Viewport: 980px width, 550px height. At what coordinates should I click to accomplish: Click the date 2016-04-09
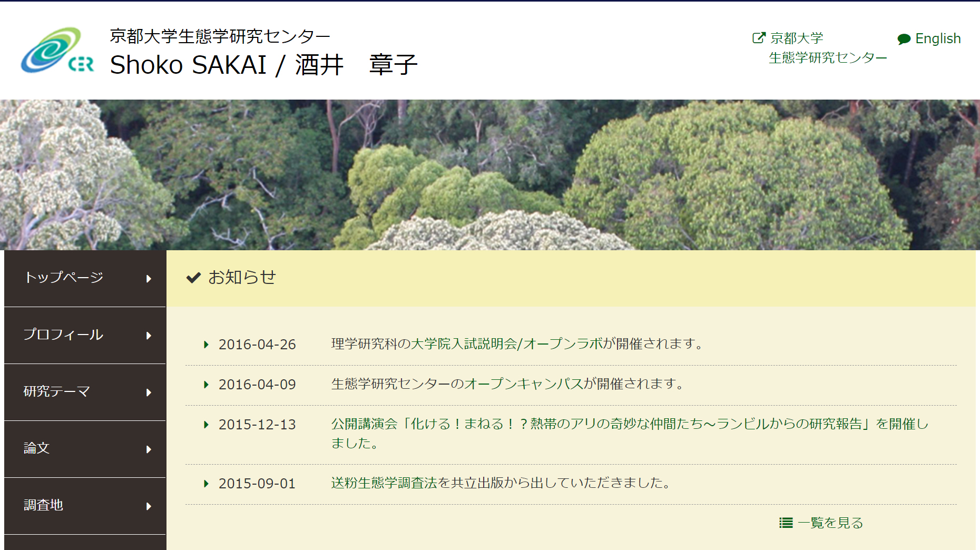pos(257,385)
